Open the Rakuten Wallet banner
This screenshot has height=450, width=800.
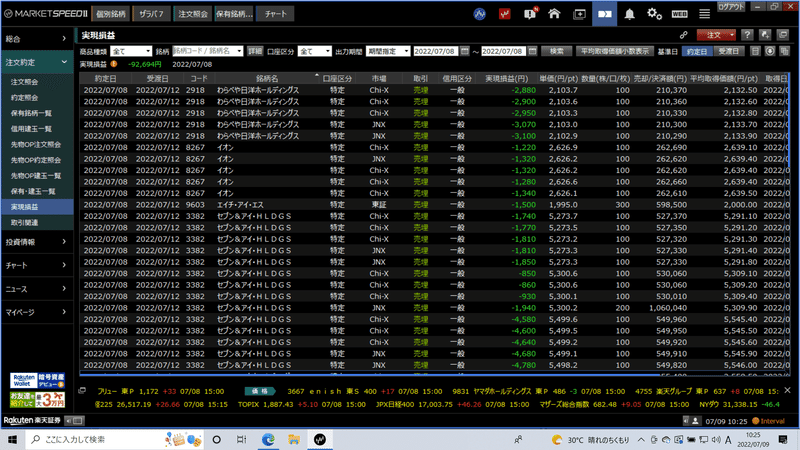(x=37, y=381)
